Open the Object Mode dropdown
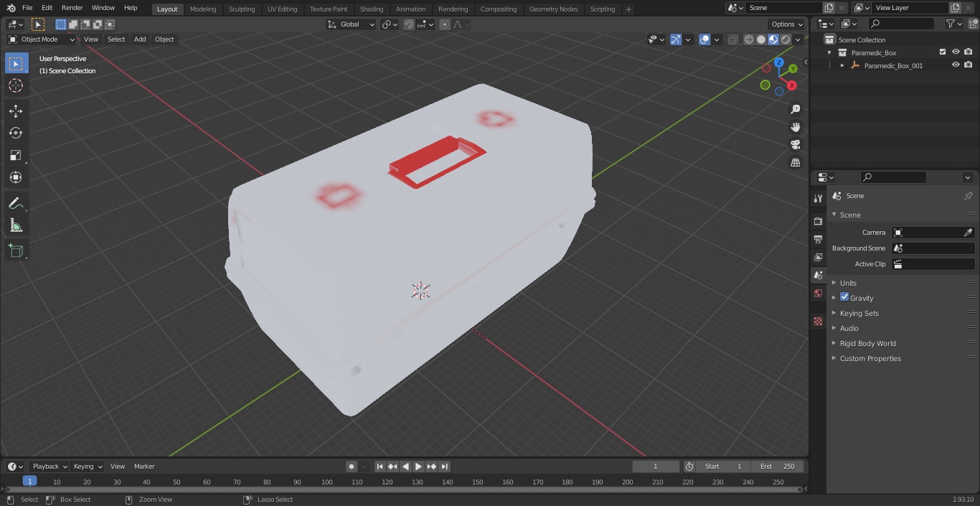Image resolution: width=980 pixels, height=506 pixels. [x=42, y=39]
